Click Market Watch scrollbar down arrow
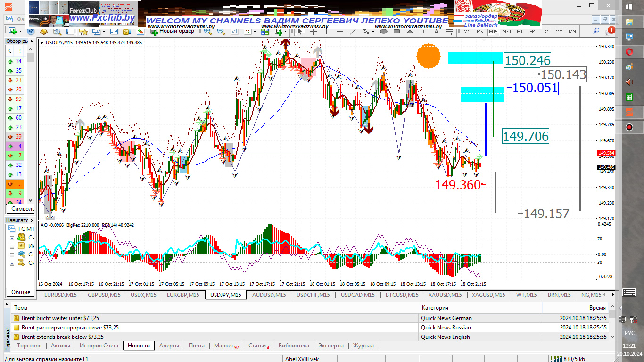Image resolution: width=644 pixels, height=362 pixels. (31, 200)
